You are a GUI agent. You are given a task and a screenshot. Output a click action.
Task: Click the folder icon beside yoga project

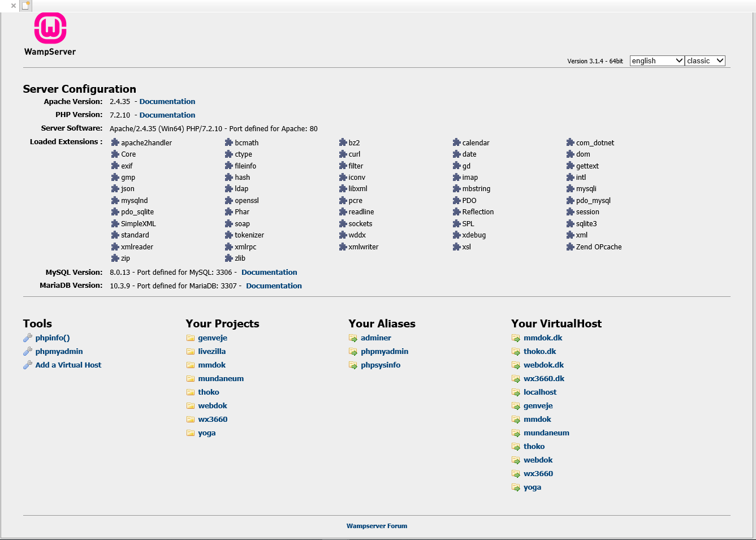click(191, 433)
